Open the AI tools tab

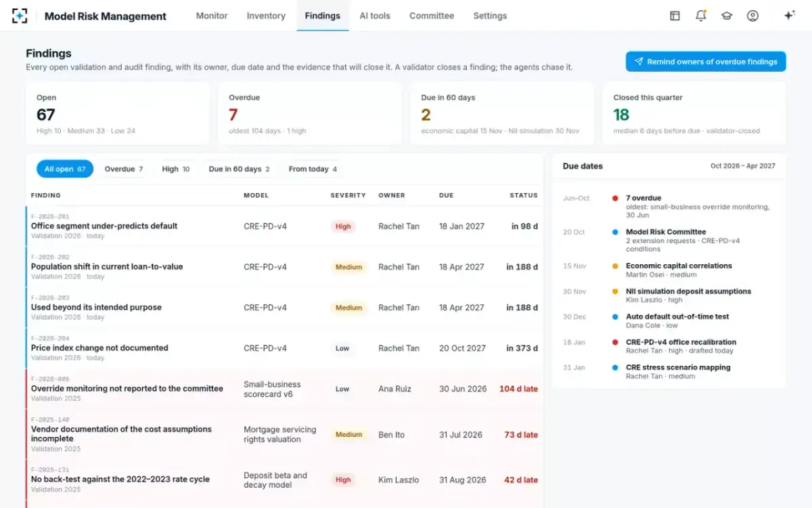click(x=375, y=16)
